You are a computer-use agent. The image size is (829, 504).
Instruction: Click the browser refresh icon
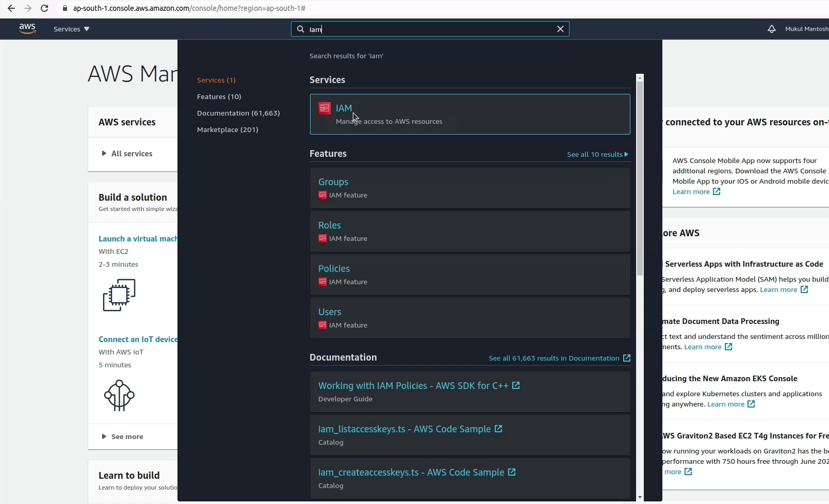click(44, 8)
